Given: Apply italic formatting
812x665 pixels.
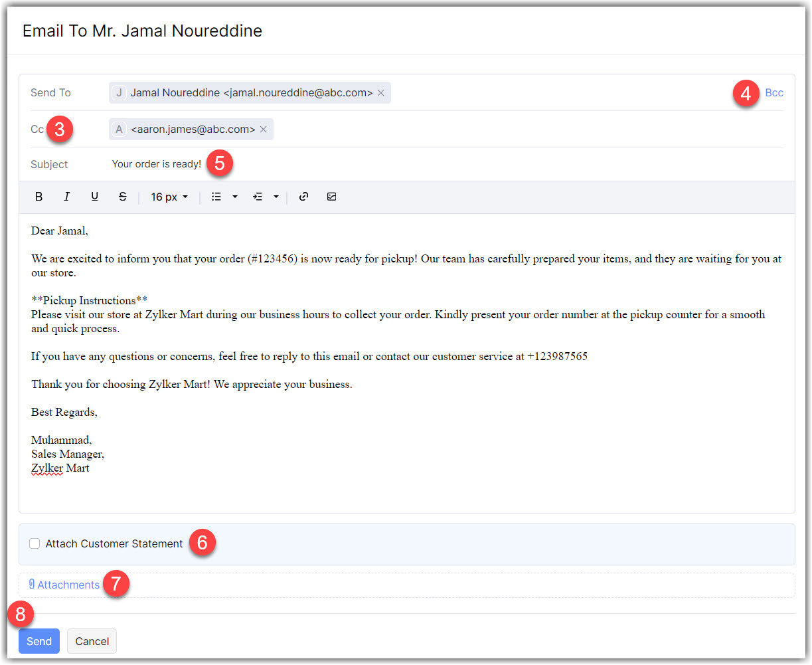Looking at the screenshot, I should pyautogui.click(x=66, y=197).
